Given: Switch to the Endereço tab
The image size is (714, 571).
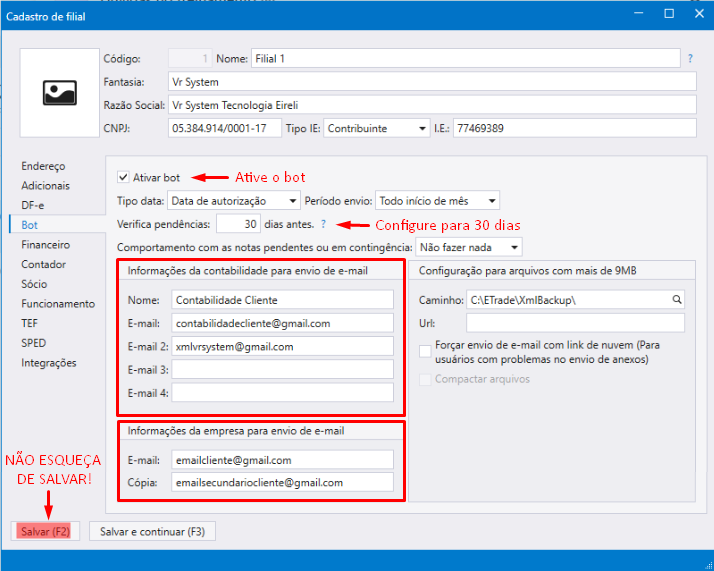Looking at the screenshot, I should click(x=43, y=166).
